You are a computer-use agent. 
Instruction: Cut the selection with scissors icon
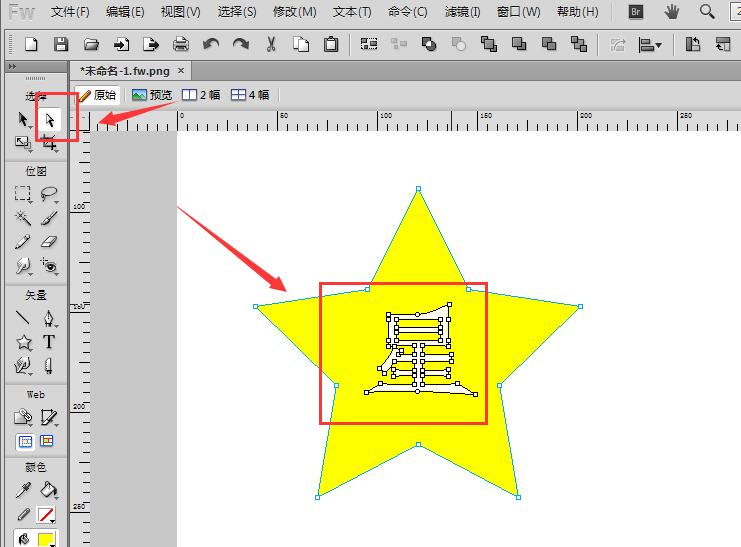(x=271, y=44)
